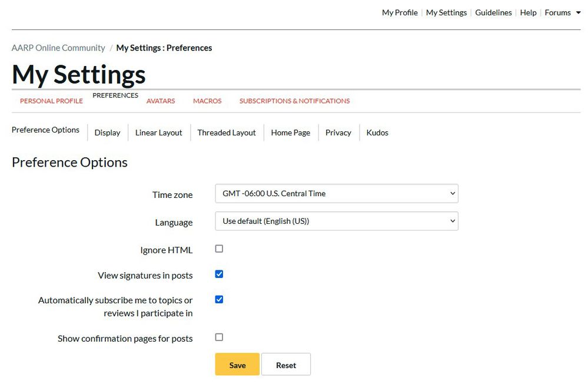
Task: Switch to Linear Layout settings
Action: tap(159, 133)
